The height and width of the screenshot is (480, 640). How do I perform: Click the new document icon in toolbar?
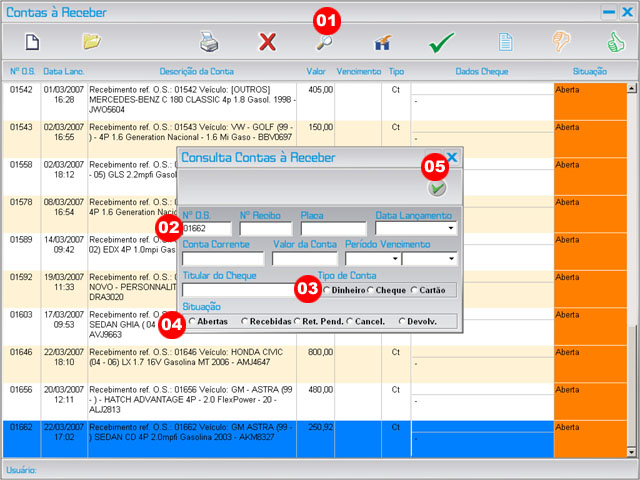click(32, 43)
